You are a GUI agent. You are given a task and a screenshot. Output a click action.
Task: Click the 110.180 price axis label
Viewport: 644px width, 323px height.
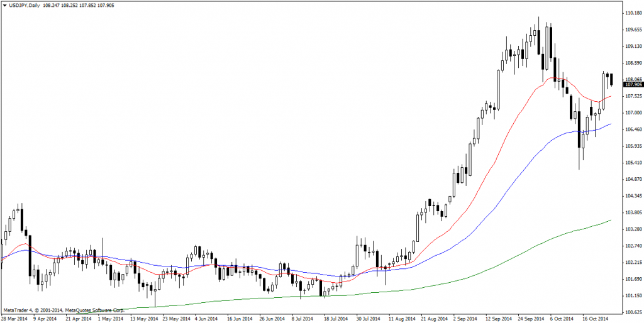click(x=631, y=13)
